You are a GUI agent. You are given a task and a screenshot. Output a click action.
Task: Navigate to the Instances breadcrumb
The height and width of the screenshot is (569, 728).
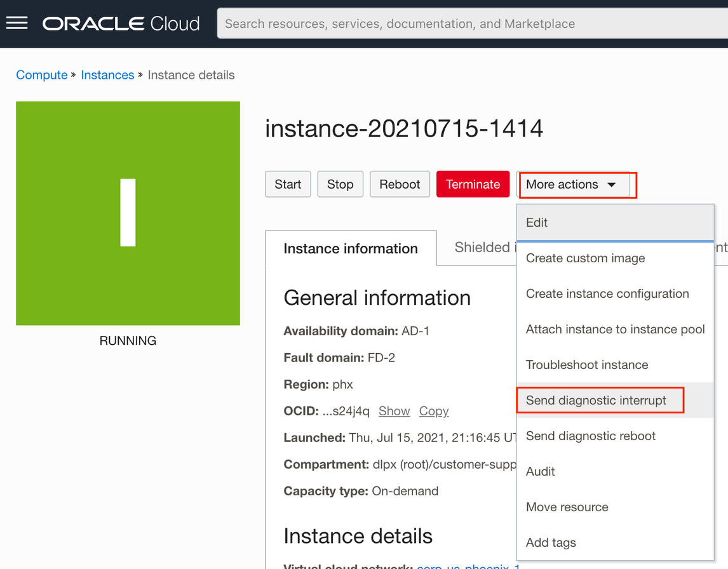[x=107, y=75]
